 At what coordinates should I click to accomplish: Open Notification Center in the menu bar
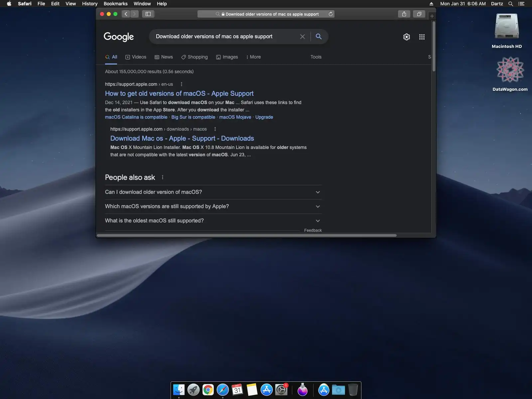coord(521,4)
